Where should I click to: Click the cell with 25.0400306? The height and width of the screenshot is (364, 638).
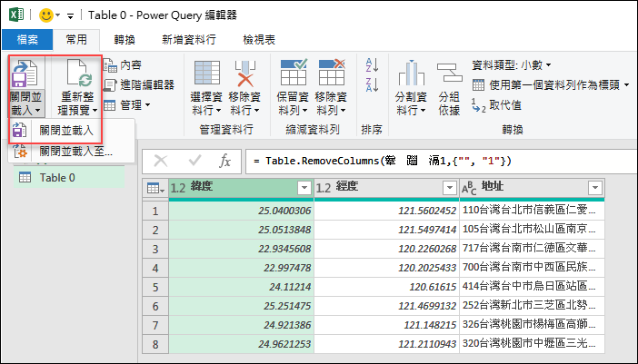click(241, 211)
